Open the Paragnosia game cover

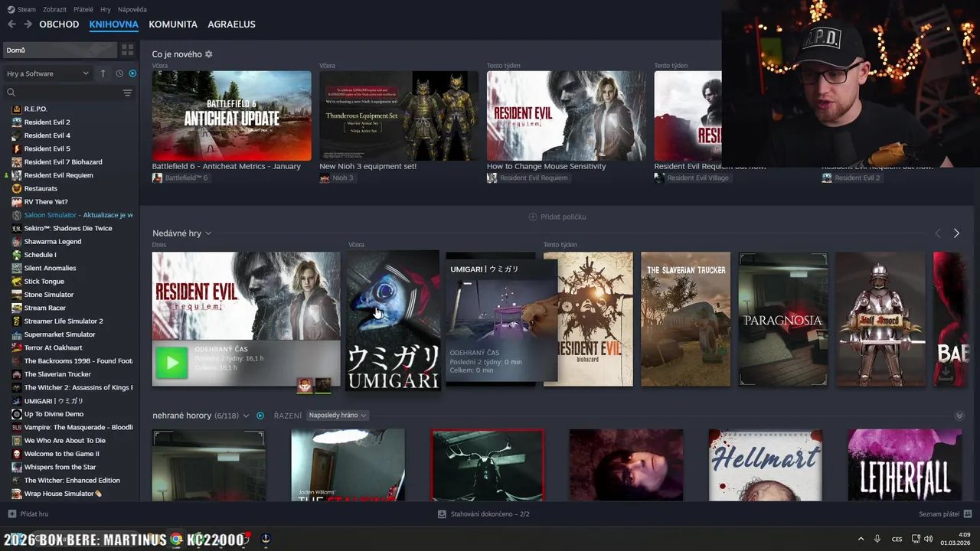click(783, 319)
